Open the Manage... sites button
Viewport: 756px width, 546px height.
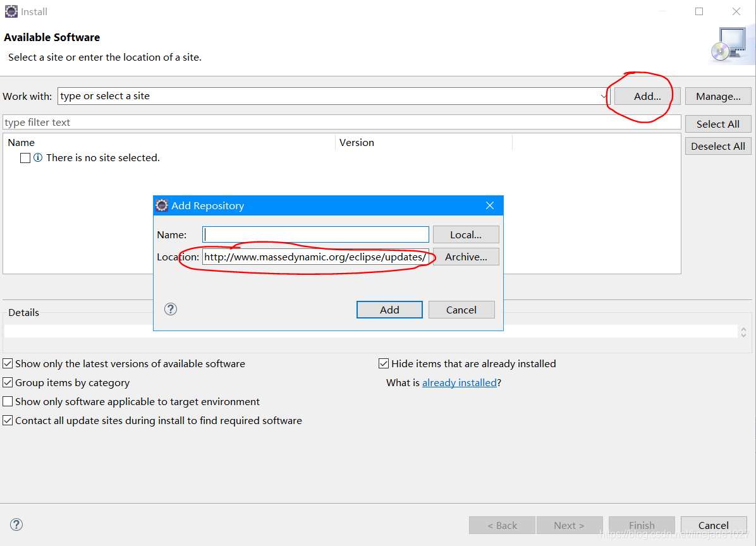718,97
